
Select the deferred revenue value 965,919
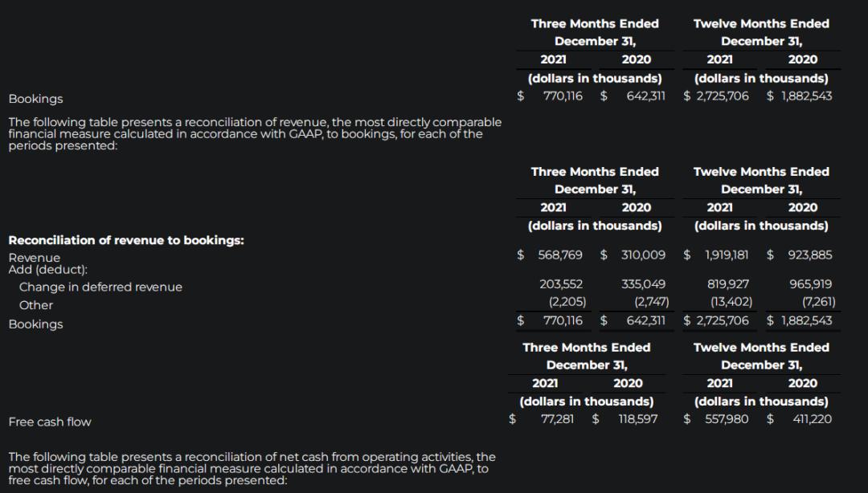(x=811, y=283)
